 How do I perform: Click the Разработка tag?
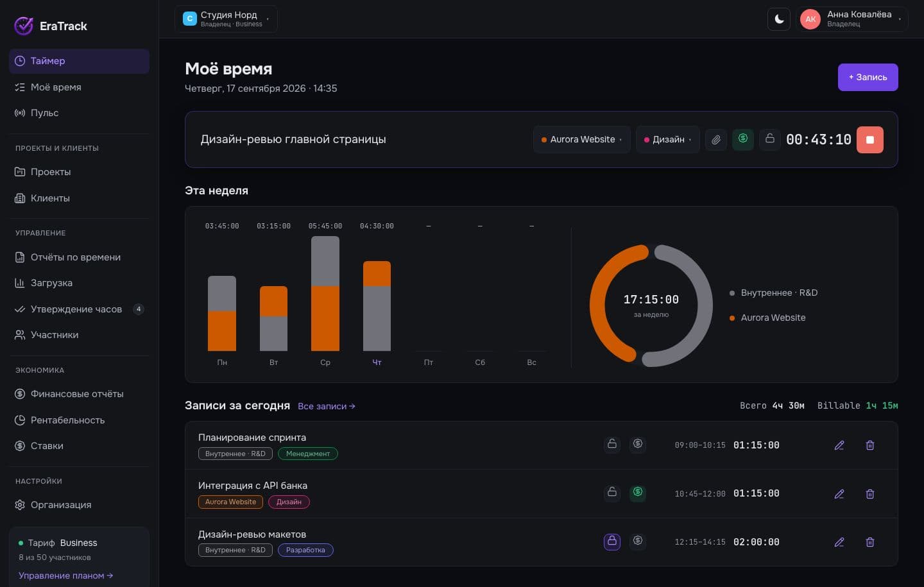305,550
